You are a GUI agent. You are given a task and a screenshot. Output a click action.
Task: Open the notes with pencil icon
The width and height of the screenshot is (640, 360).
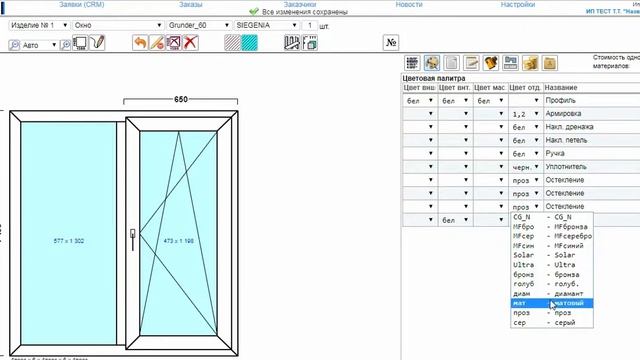pyautogui.click(x=471, y=63)
